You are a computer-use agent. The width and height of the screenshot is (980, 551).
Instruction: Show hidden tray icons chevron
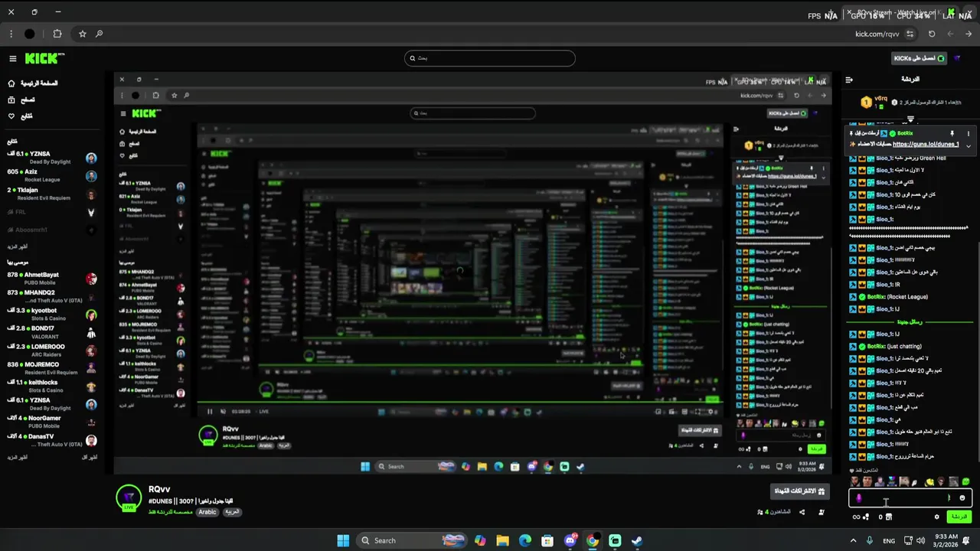tap(854, 540)
